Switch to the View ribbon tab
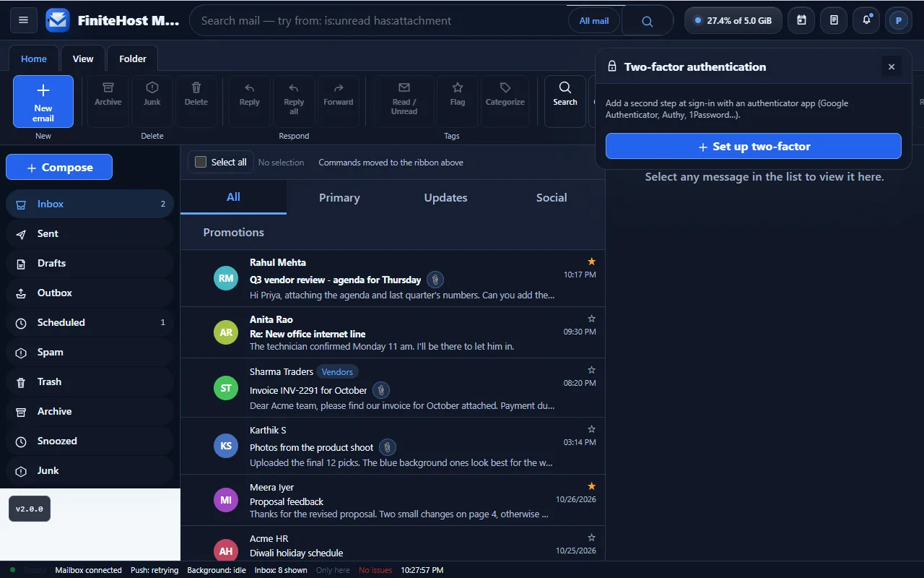Image resolution: width=924 pixels, height=578 pixels. pyautogui.click(x=83, y=59)
